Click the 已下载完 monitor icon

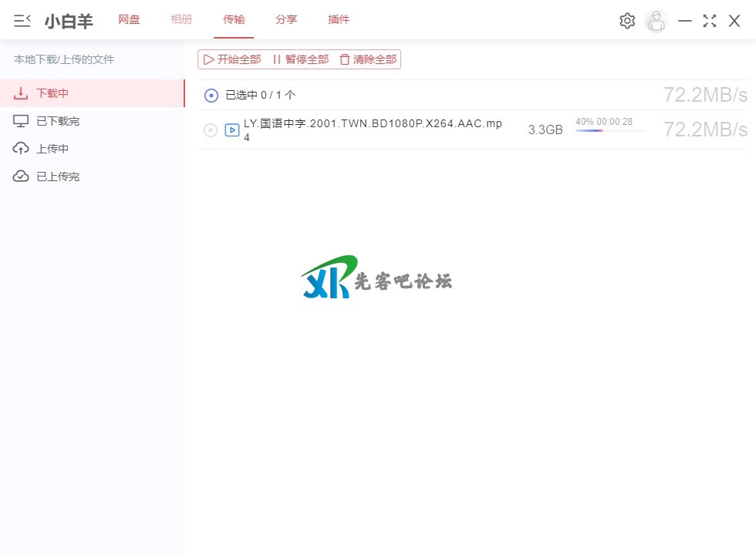(22, 121)
